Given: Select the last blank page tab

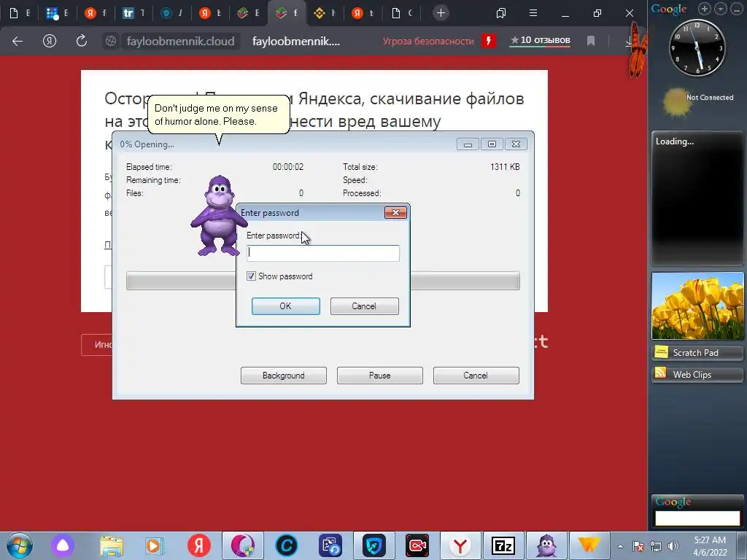Looking at the screenshot, I should click(x=400, y=13).
